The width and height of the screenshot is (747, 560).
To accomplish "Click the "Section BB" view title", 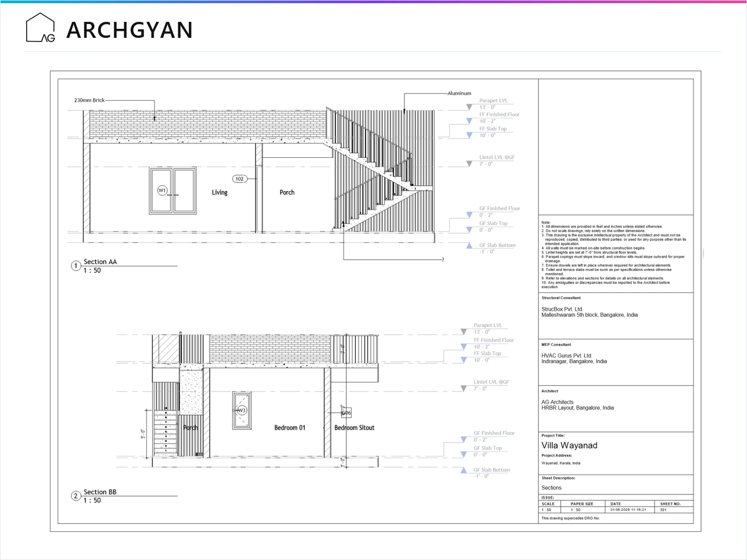I will pos(100,492).
